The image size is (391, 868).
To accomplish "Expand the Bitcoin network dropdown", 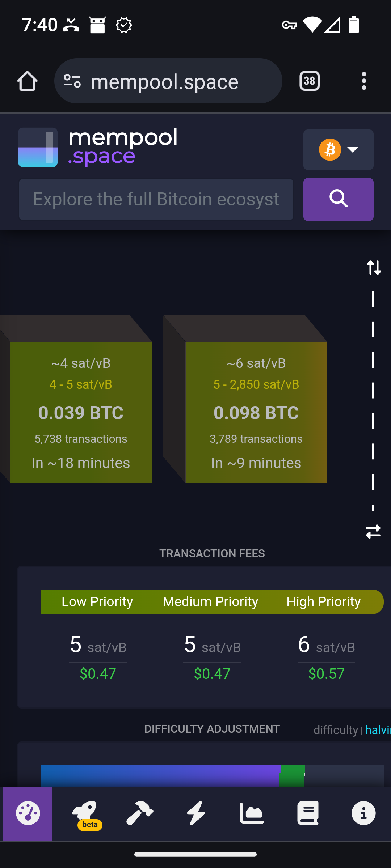I will coord(338,150).
